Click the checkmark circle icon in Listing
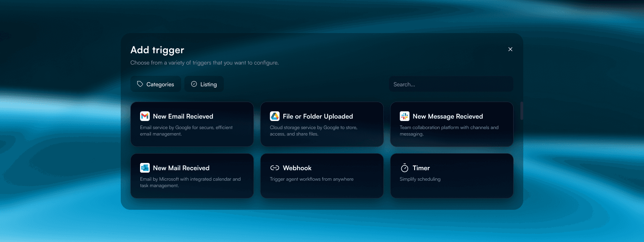Screen dimensions: 644x242 [x=194, y=84]
